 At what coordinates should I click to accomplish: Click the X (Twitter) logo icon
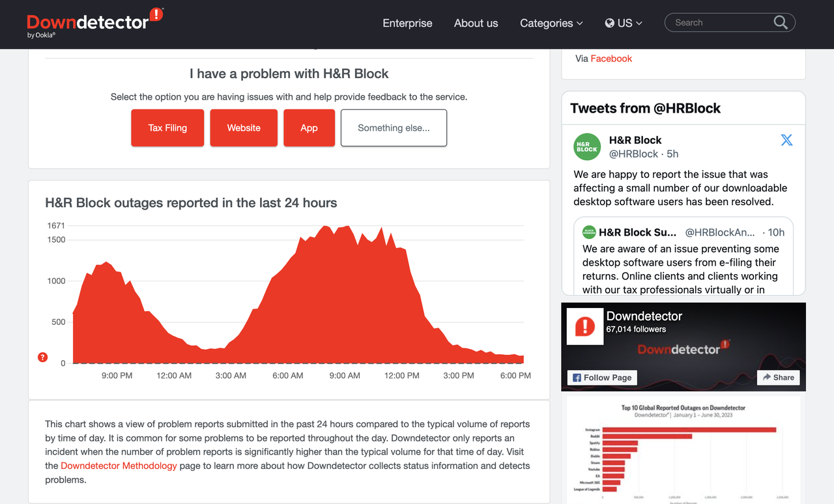786,140
